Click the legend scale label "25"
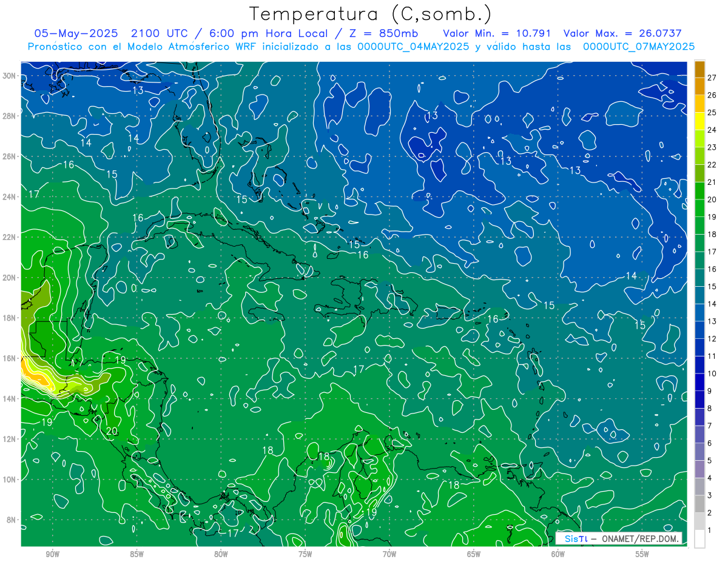 712,113
